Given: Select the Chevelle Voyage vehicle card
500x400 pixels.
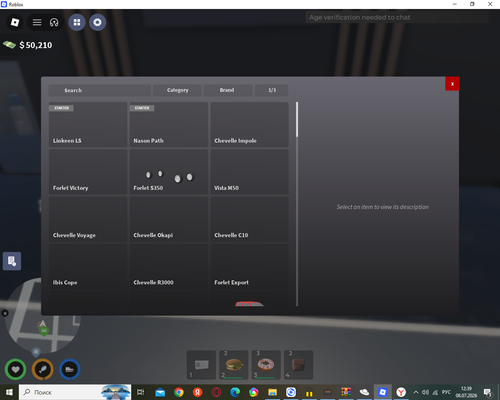Looking at the screenshot, I should [x=88, y=219].
